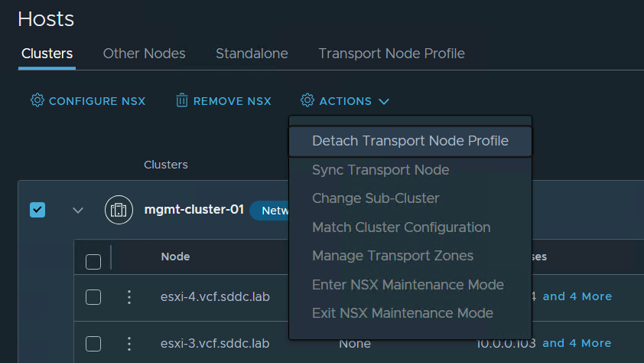Select the esxi-4.vcf.sddc.lab checkbox
Viewport: 644px width, 363px height.
pos(93,297)
